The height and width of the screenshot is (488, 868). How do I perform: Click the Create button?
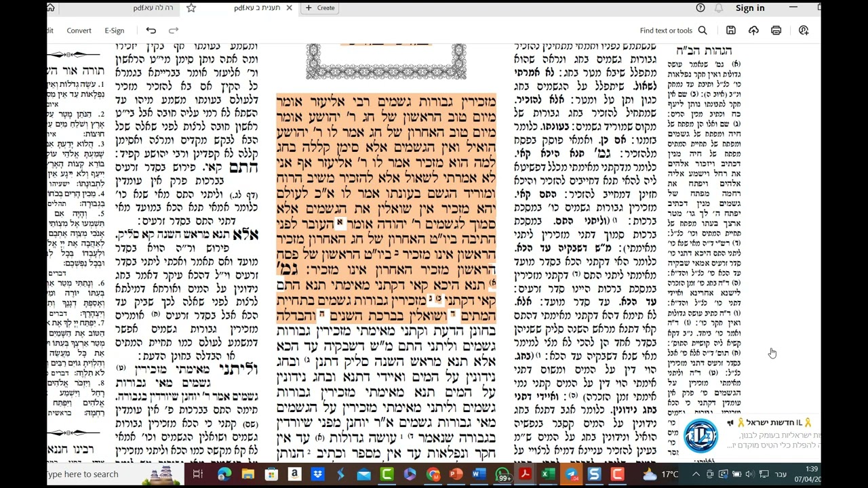coord(319,8)
